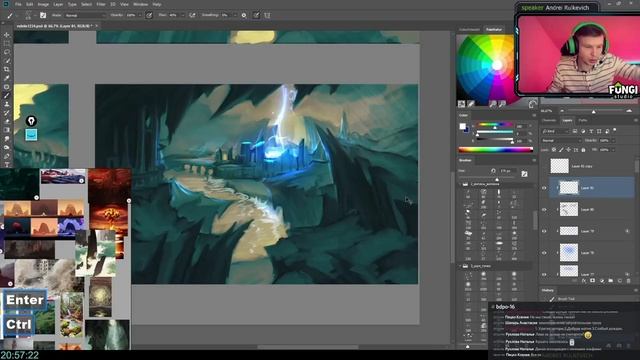Enable airbrush-style build-up effects
The image size is (640, 360).
click(192, 15)
